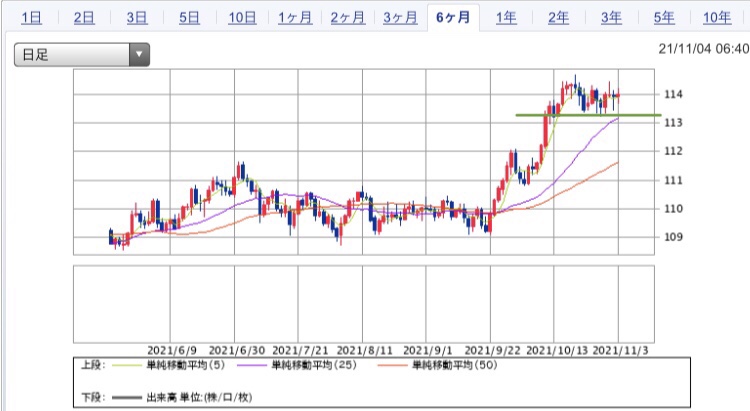Open the 1年 chart range
This screenshot has height=411, width=750.
pyautogui.click(x=506, y=18)
